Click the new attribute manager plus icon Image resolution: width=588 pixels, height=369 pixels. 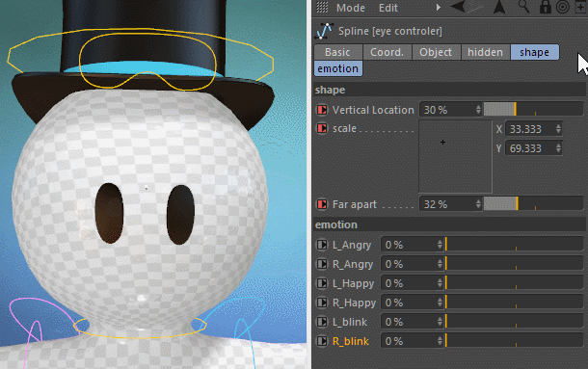click(x=580, y=7)
